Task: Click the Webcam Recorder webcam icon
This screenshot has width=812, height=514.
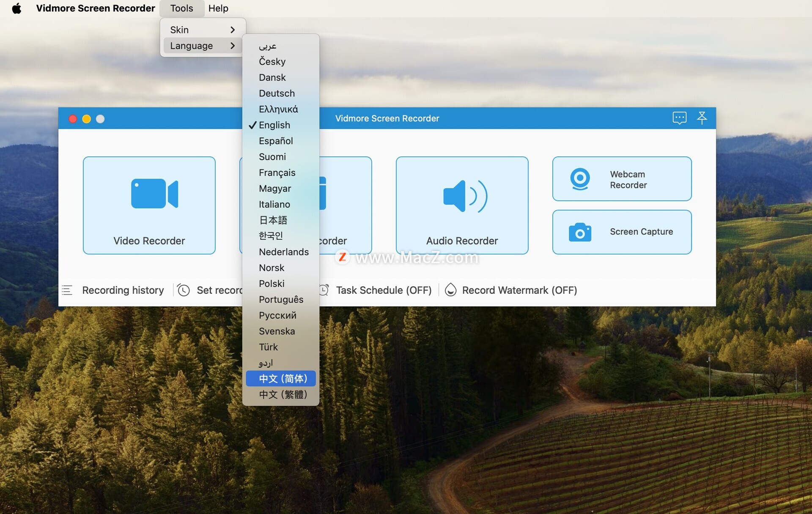Action: point(580,179)
